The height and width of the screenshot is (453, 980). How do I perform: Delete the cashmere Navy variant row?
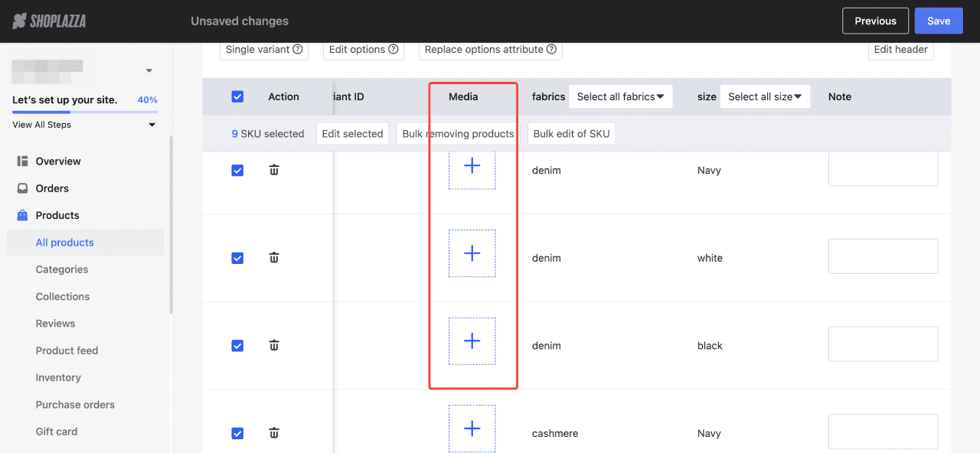(x=274, y=433)
